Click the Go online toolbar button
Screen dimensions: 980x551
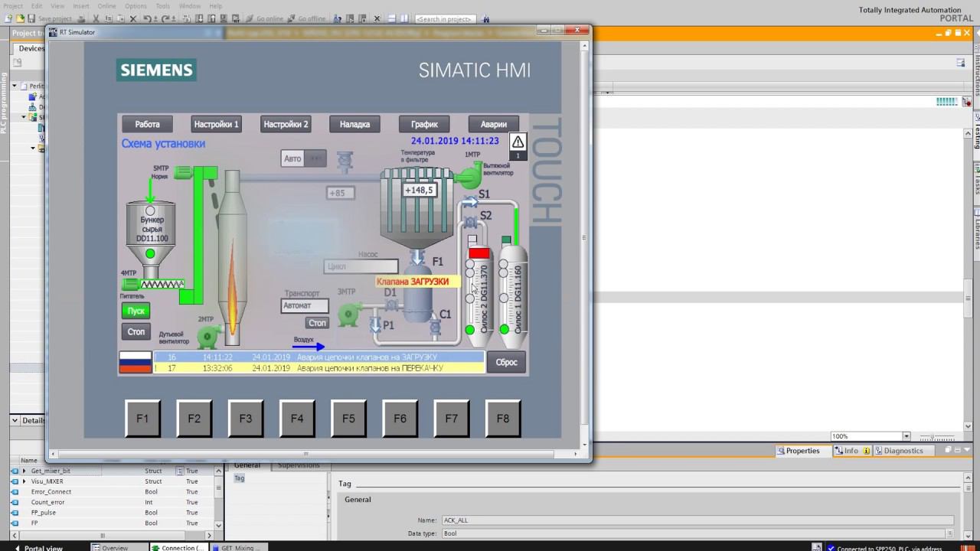click(x=265, y=18)
